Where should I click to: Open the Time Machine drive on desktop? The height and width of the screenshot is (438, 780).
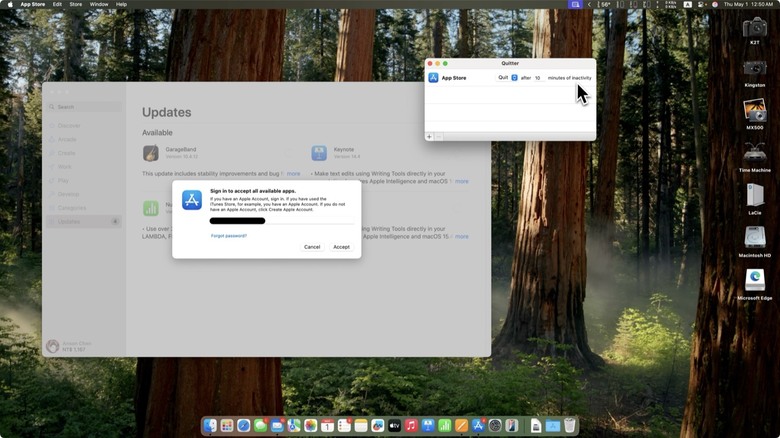click(x=755, y=157)
